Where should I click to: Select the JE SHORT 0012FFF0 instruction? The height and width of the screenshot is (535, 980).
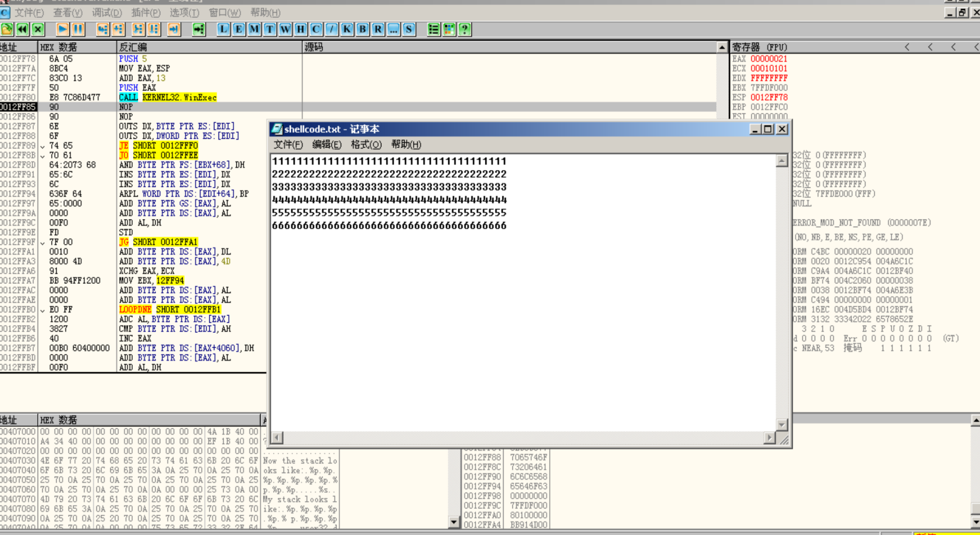tap(158, 145)
